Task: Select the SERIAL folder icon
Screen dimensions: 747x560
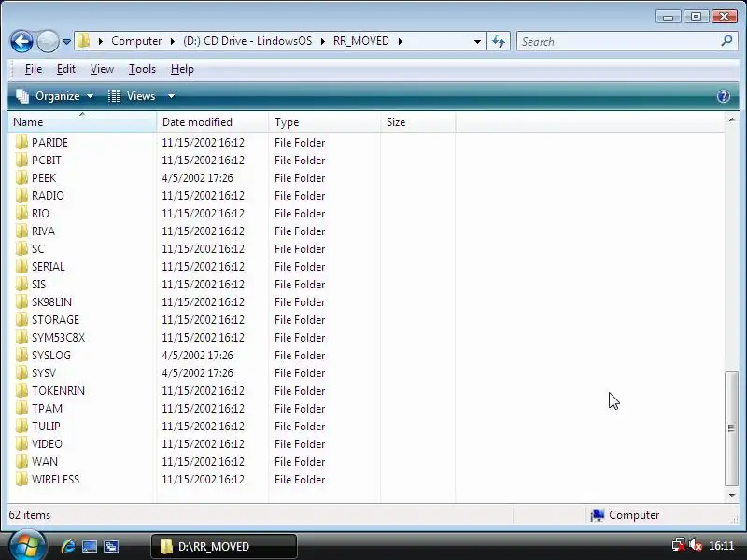Action: point(21,267)
